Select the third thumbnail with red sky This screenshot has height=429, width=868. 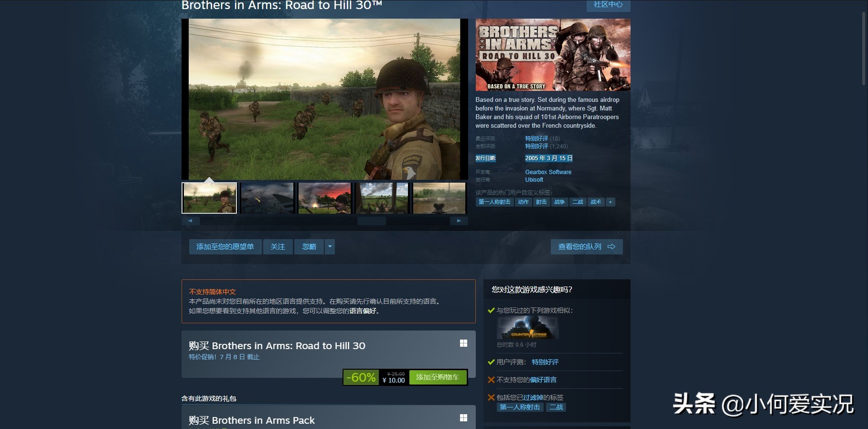coord(325,198)
